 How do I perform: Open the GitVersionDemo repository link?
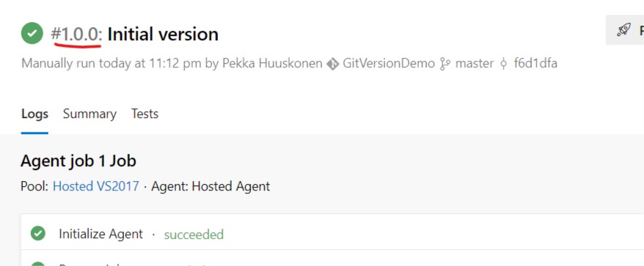(388, 64)
